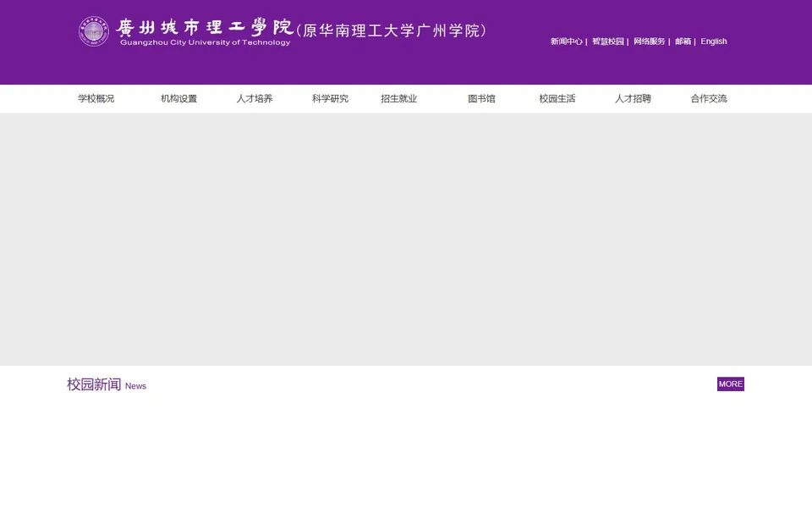
Task: Click the 原华南理工大学广州学院 subtitle text
Action: (x=392, y=30)
